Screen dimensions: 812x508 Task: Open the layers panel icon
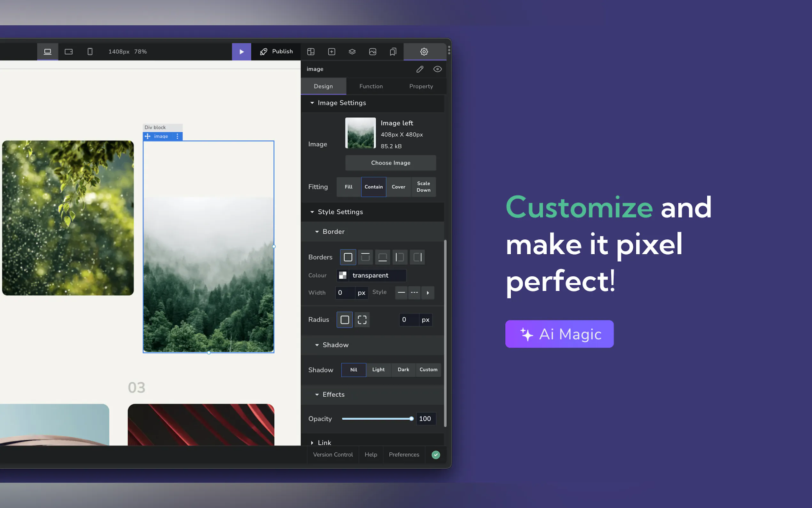pos(352,52)
